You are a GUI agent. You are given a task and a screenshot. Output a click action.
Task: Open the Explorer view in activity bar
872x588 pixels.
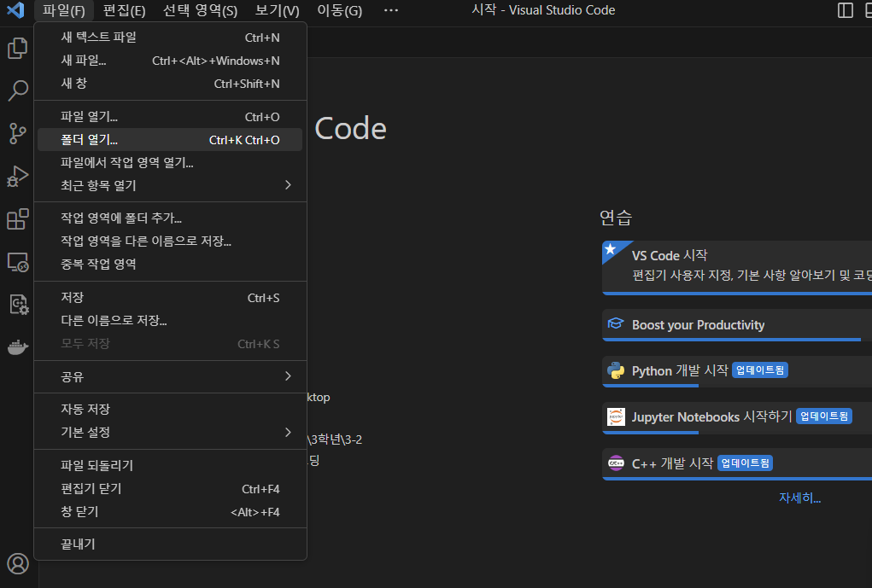coord(18,48)
